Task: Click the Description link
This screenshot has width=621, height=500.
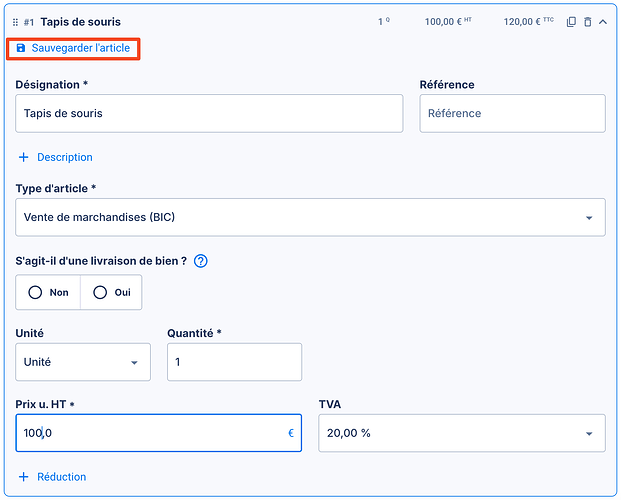Action: pyautogui.click(x=65, y=157)
